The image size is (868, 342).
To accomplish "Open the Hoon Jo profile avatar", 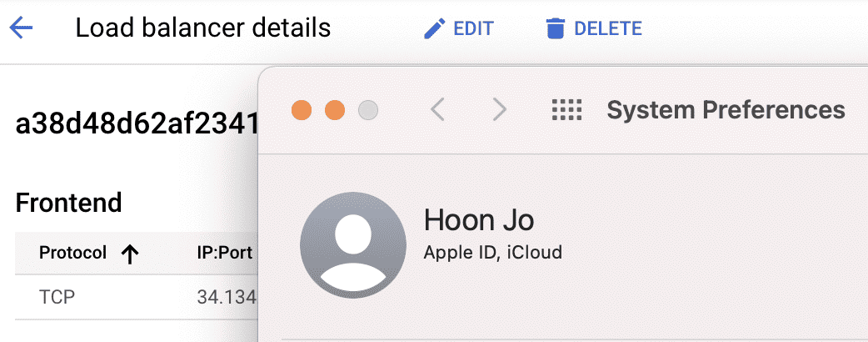I will pos(352,245).
